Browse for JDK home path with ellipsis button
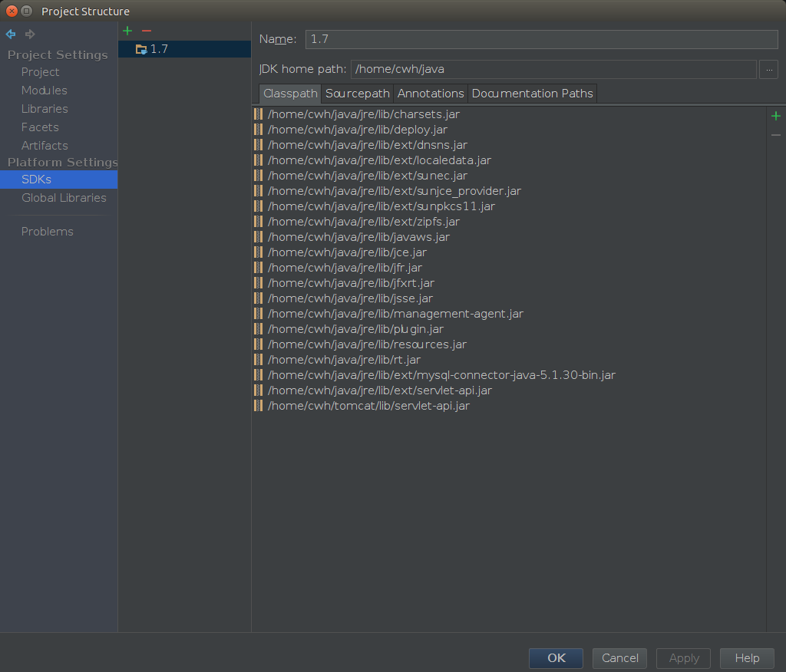This screenshot has height=672, width=786. coord(768,69)
